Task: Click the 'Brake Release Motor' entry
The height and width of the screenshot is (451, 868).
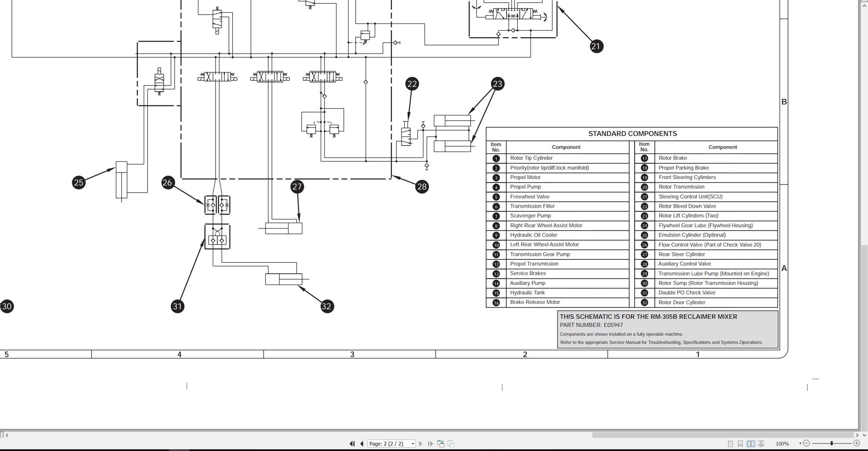Action: 535,302
